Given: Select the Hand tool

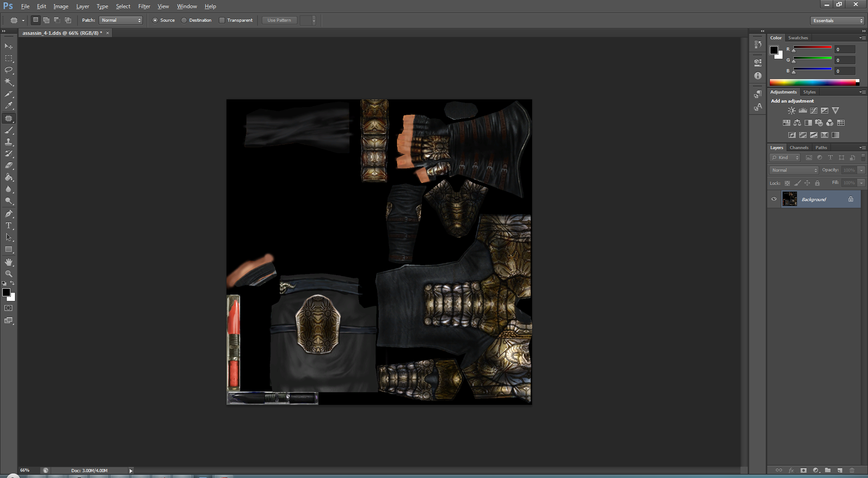Looking at the screenshot, I should point(9,262).
